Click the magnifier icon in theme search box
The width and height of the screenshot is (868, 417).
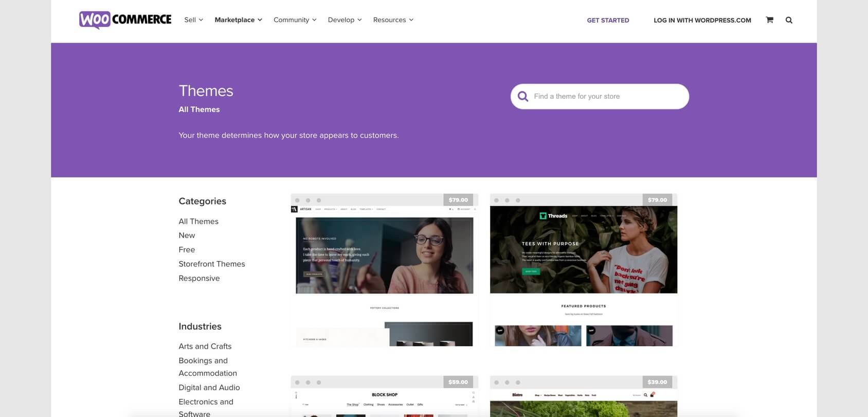(x=523, y=96)
